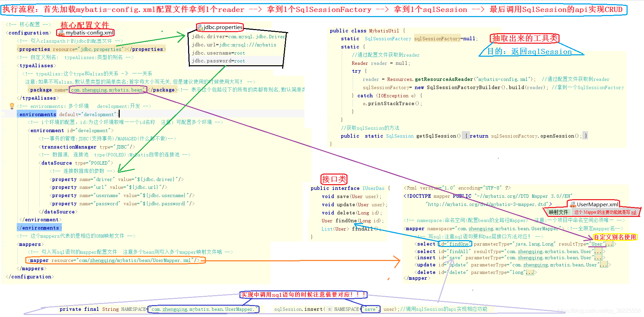Click the mybatis-config.xml file icon
The height and width of the screenshot is (317, 644).
[x=62, y=33]
